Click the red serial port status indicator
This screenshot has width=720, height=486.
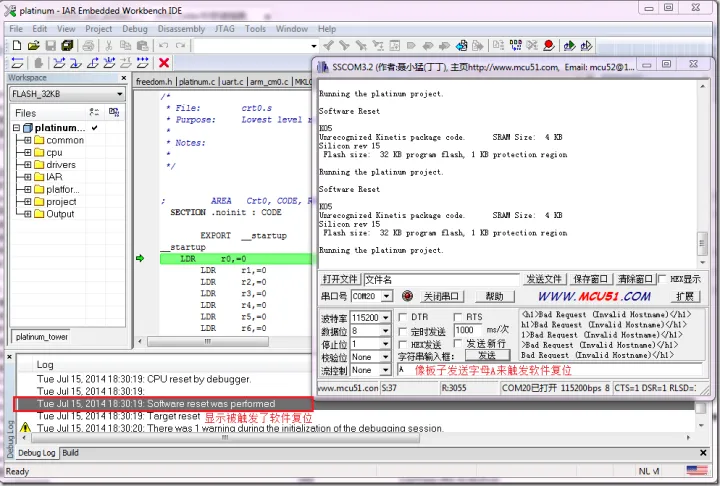click(407, 296)
